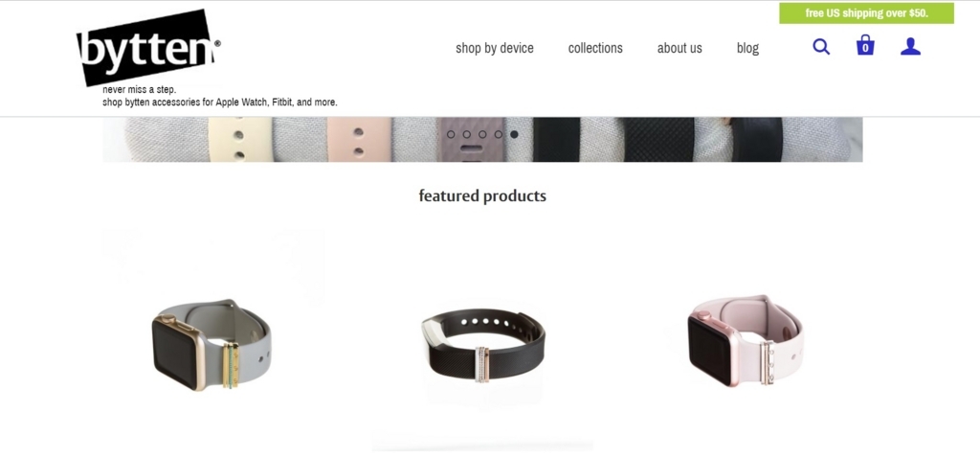Click the never miss a step tagline
This screenshot has height=457, width=980.
click(x=140, y=89)
